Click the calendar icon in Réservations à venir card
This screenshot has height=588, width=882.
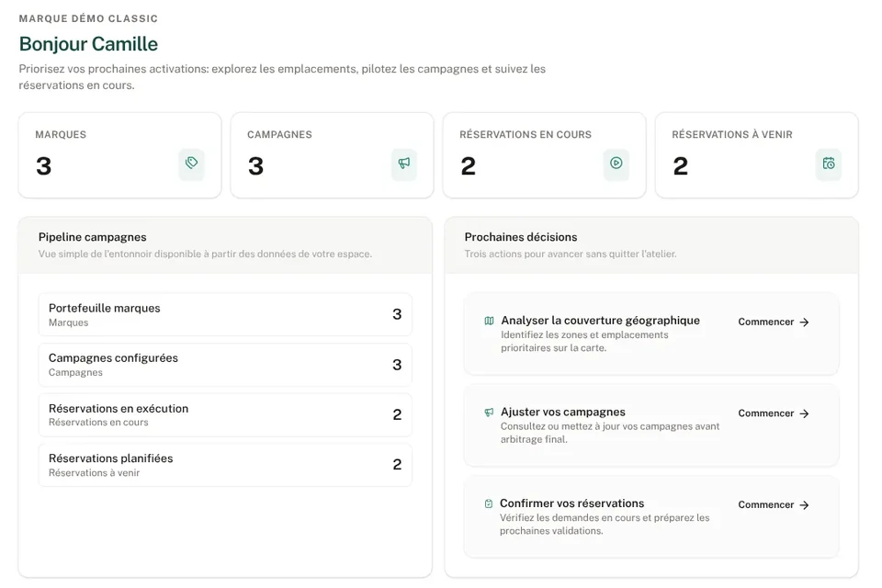coord(829,164)
